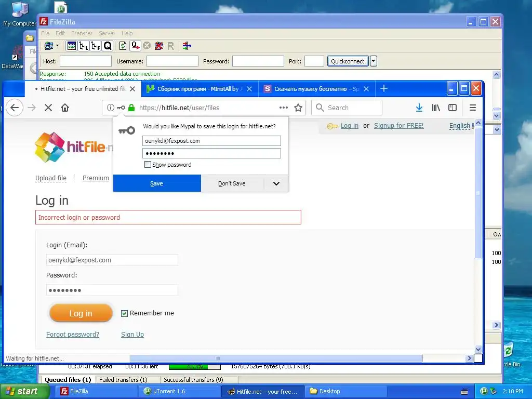
Task: Open FileZilla Server menu
Action: point(107,33)
